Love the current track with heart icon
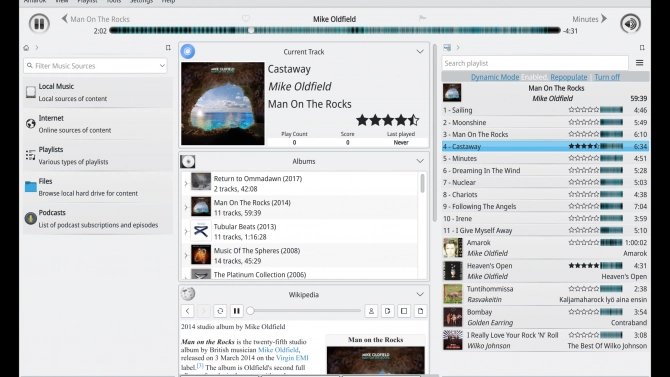 246,18
